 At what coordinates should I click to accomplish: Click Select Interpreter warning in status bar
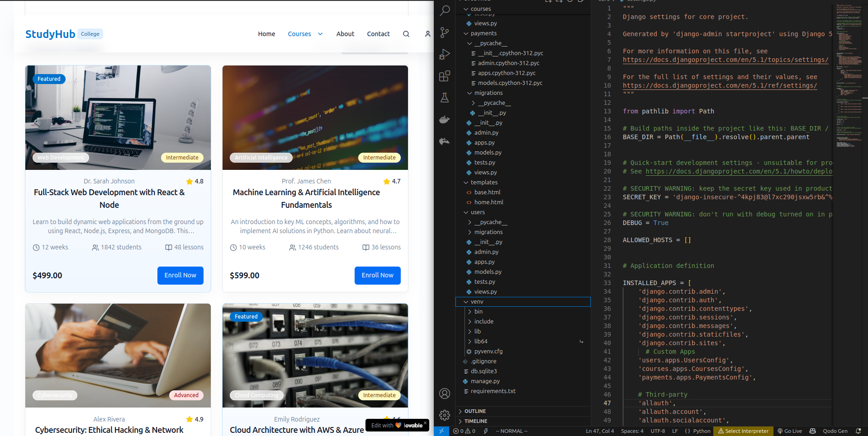pyautogui.click(x=743, y=431)
